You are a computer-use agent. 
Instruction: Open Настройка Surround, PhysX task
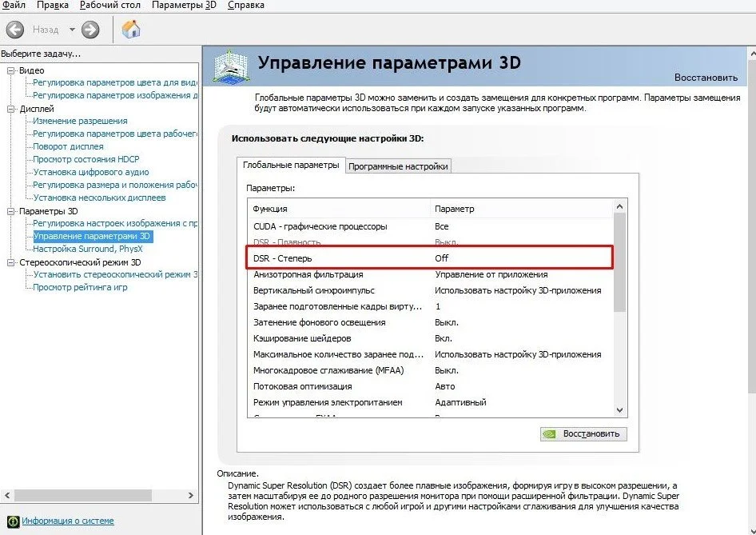click(88, 249)
